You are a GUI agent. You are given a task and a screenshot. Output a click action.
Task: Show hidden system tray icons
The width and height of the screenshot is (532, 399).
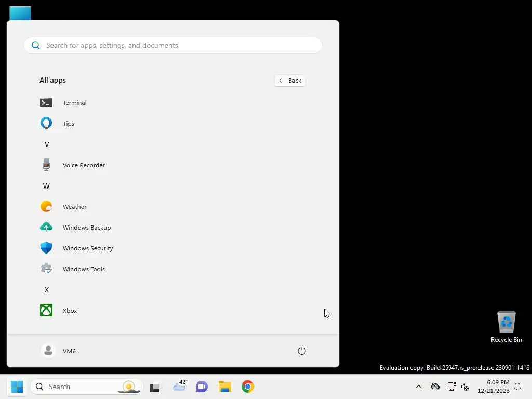(419, 387)
